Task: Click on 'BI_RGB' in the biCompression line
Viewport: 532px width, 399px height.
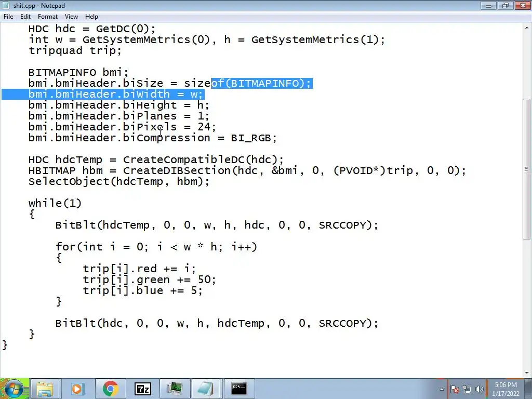Action: 250,138
